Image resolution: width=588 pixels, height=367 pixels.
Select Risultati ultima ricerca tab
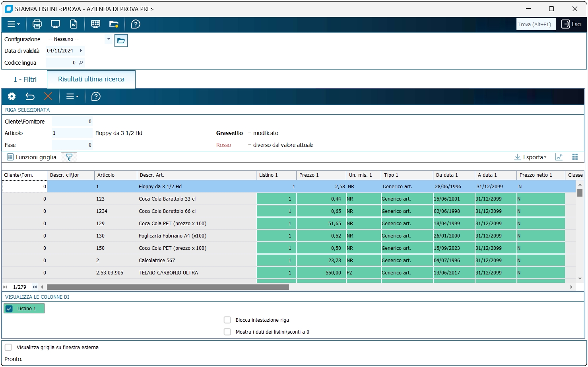(x=91, y=79)
